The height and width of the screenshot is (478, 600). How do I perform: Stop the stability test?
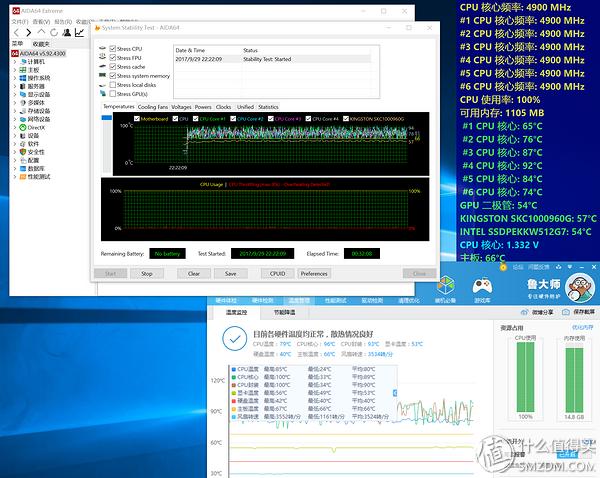point(147,274)
